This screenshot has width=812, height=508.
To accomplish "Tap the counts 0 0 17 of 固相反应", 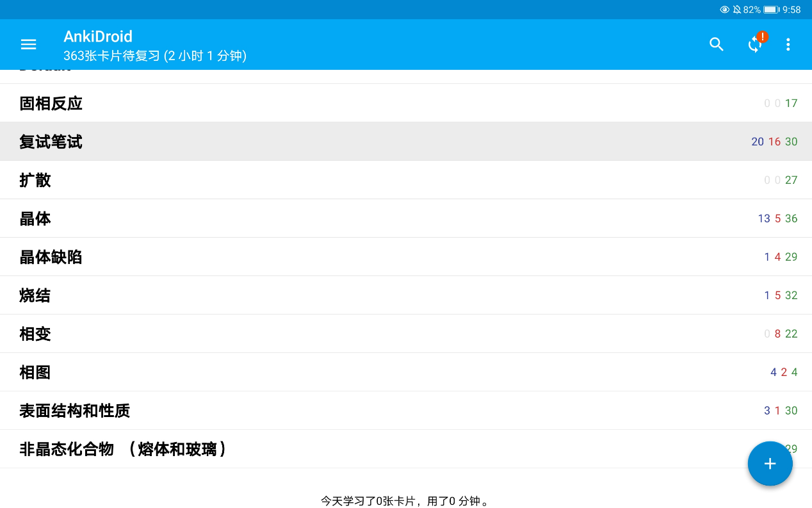I will (x=781, y=103).
